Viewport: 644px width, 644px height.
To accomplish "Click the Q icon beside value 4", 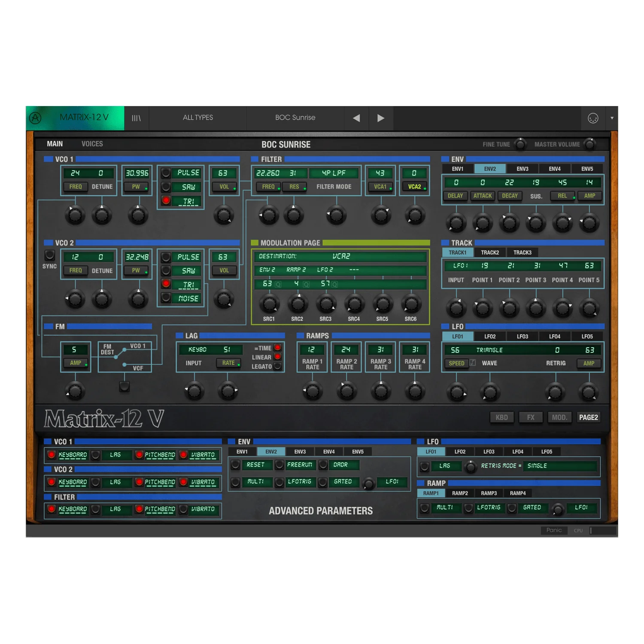I will pos(306,284).
